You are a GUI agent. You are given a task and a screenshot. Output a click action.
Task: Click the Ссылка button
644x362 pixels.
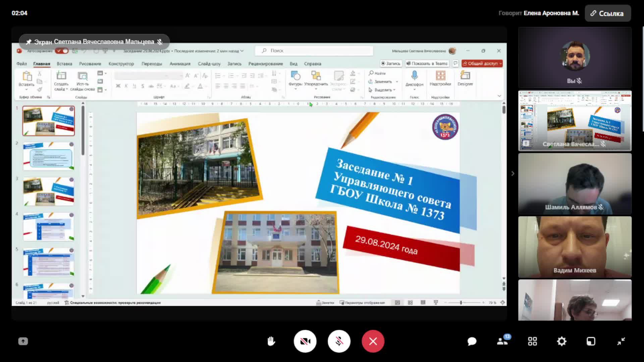(607, 13)
